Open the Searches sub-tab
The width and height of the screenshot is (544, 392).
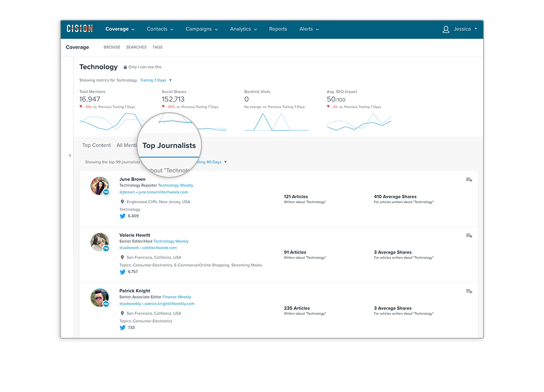(136, 47)
